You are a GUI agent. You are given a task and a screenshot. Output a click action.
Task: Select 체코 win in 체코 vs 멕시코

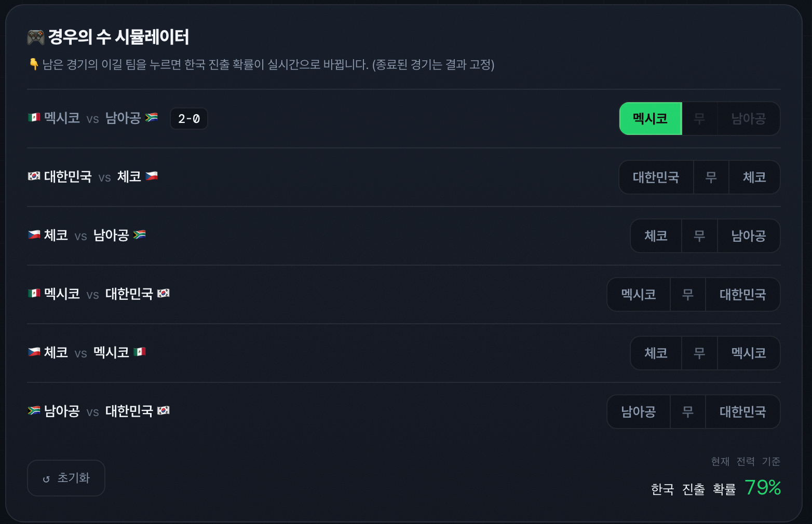(656, 353)
